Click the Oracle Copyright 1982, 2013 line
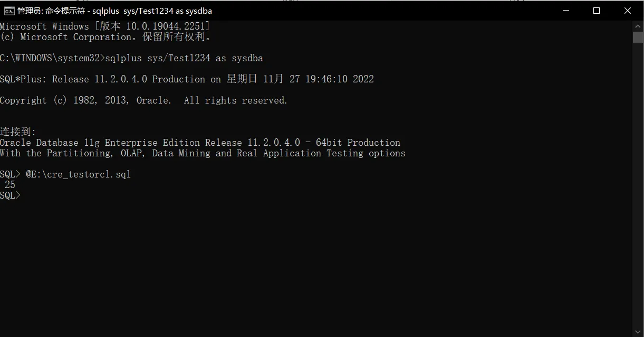This screenshot has height=337, width=644. (x=143, y=100)
